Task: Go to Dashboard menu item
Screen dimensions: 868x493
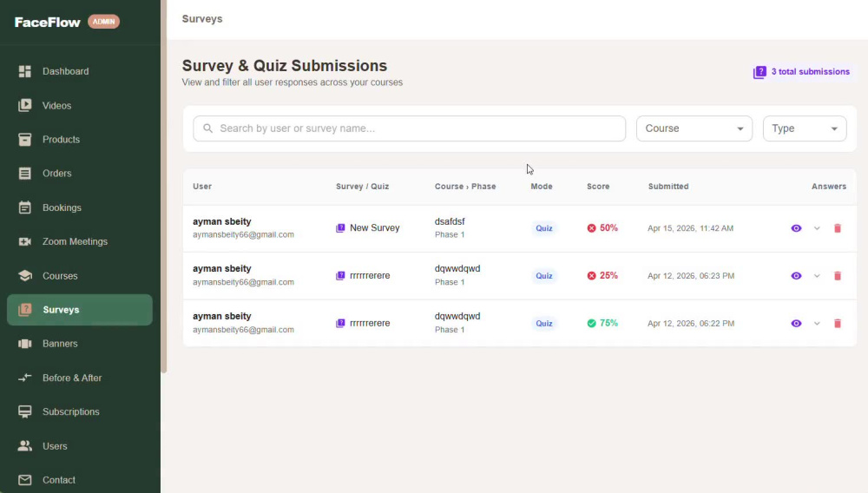Action: coord(80,71)
